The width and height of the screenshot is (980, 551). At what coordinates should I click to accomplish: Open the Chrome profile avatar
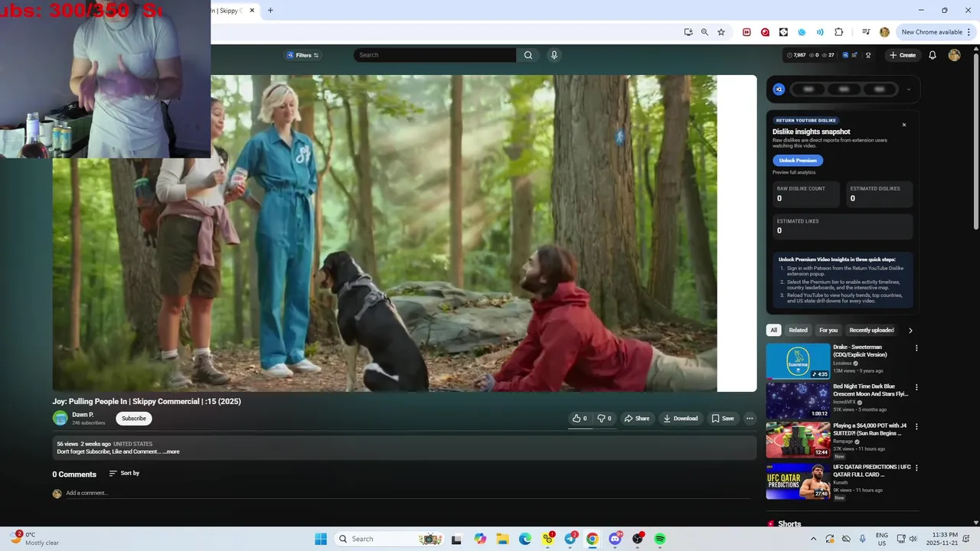884,32
